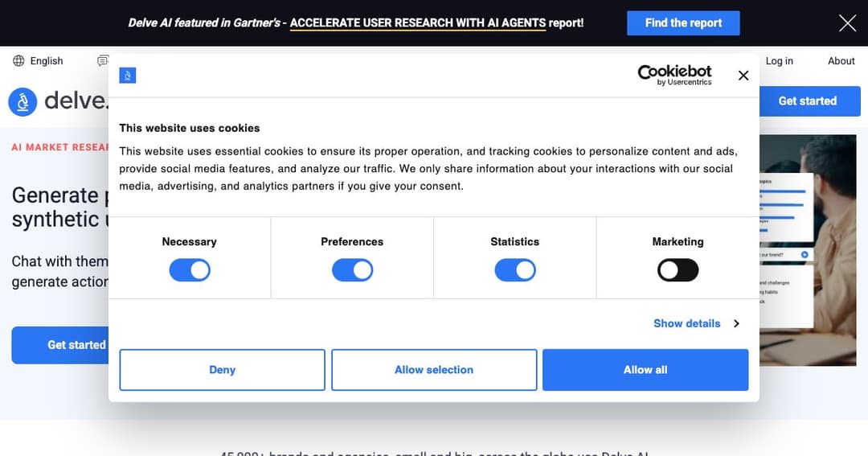
Task: Open the ACCELERATE USER RESEARCH WITH AI AGENTS link
Action: pos(418,23)
